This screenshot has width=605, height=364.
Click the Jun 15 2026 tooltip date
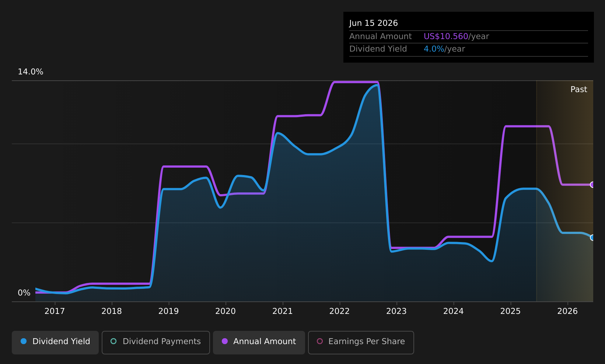tap(374, 23)
